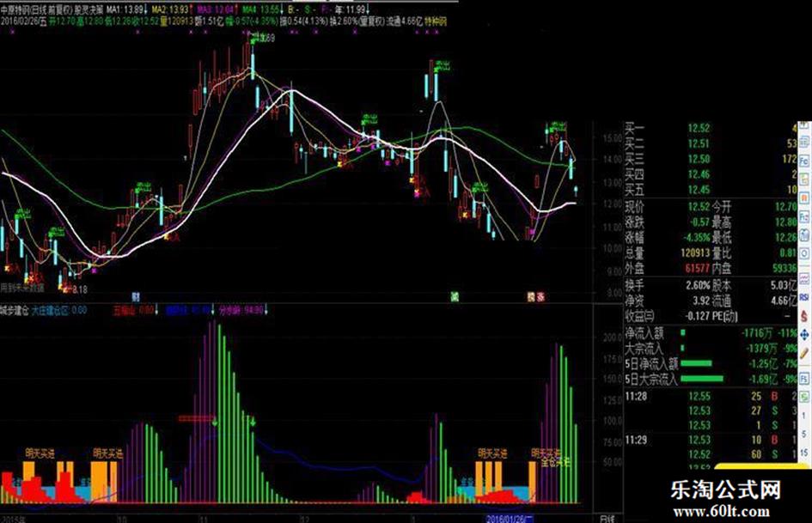Click the green 减 marker on the chart axis
The width and height of the screenshot is (812, 523).
click(455, 297)
